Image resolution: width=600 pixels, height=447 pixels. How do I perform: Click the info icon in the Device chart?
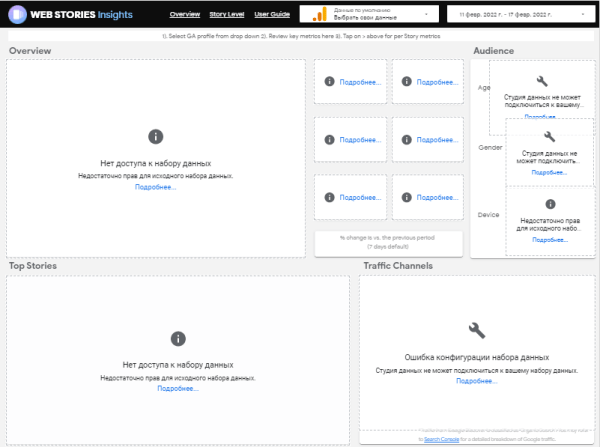[x=549, y=204]
